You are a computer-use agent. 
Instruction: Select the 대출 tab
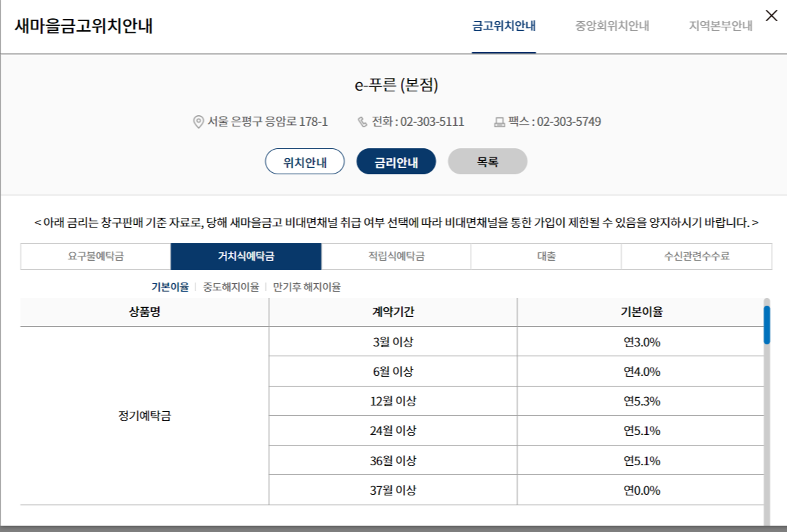point(546,257)
